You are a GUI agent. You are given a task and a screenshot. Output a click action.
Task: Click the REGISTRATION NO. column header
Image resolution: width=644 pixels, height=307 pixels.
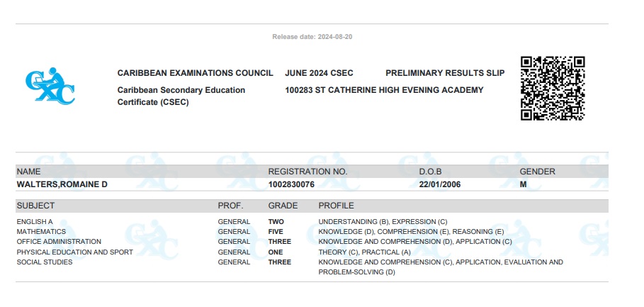pyautogui.click(x=307, y=172)
